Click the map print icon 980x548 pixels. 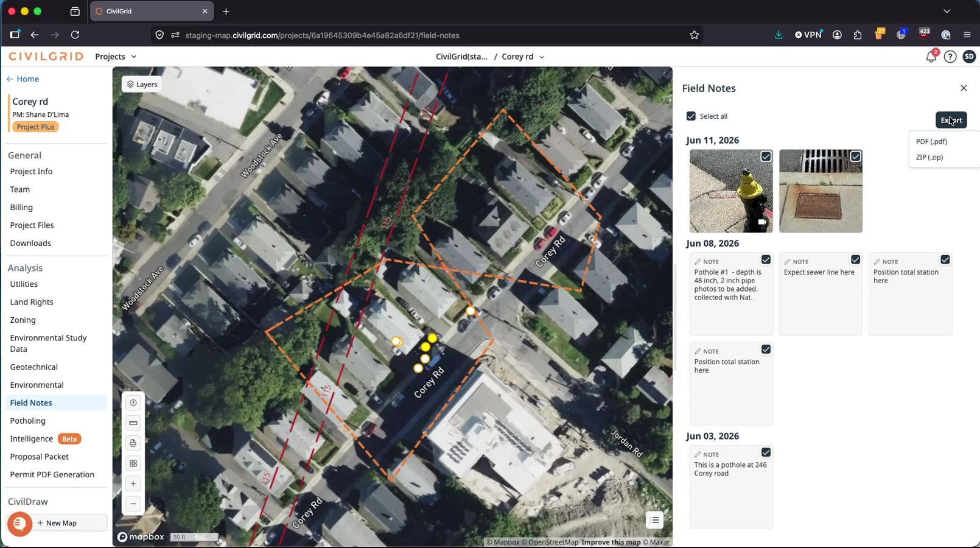133,443
